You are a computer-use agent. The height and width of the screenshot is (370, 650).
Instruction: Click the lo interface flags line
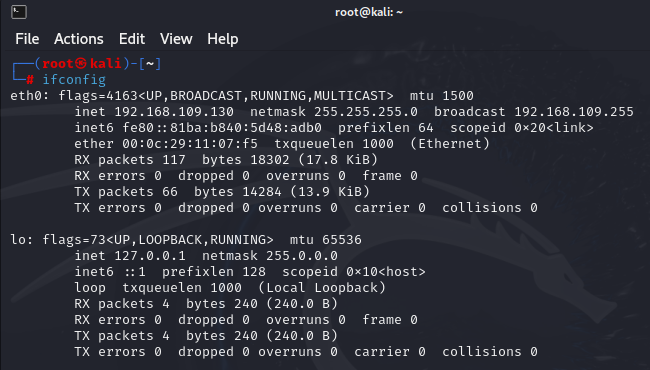(186, 239)
